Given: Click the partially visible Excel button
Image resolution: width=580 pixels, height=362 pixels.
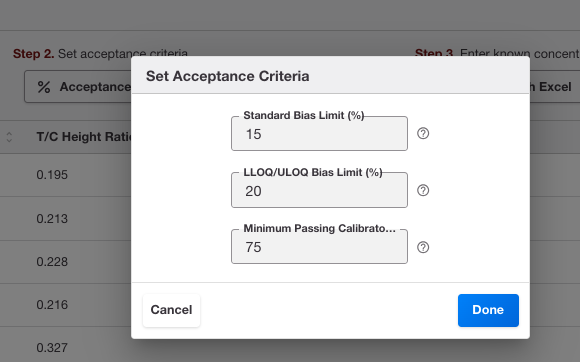Looking at the screenshot, I should pyautogui.click(x=553, y=87).
